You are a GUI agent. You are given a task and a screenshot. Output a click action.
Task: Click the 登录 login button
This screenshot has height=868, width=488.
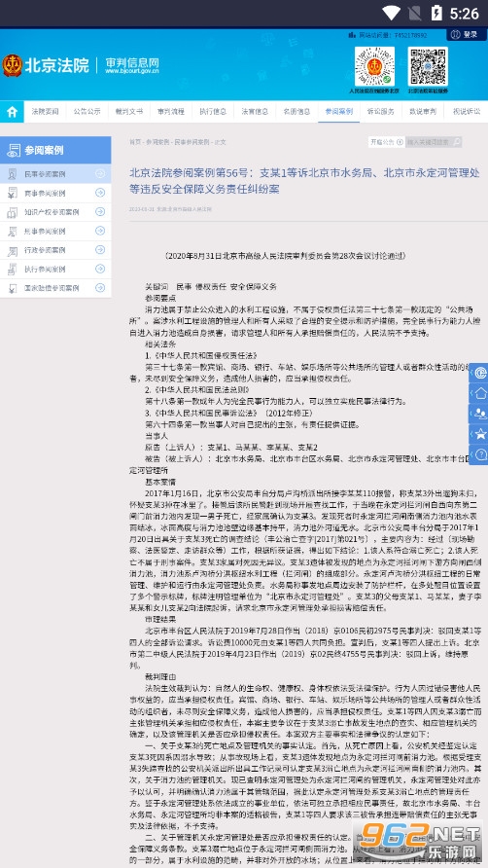467,34
